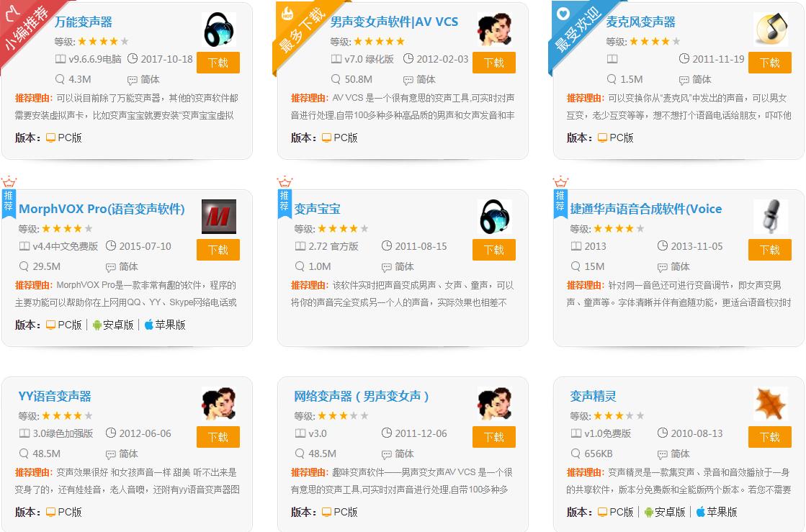
Task: Open the YY语音变声器 title link
Action: pyautogui.click(x=55, y=397)
